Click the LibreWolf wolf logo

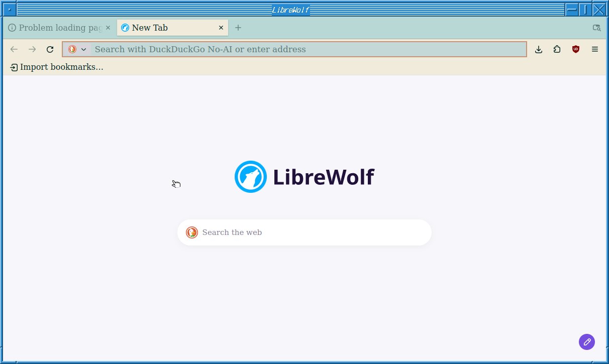[251, 177]
